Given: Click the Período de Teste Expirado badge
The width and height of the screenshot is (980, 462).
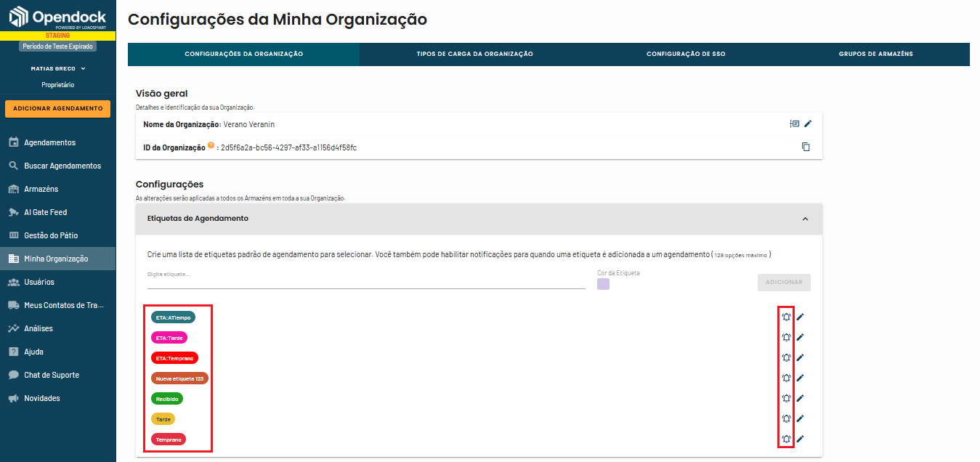Looking at the screenshot, I should [x=57, y=46].
